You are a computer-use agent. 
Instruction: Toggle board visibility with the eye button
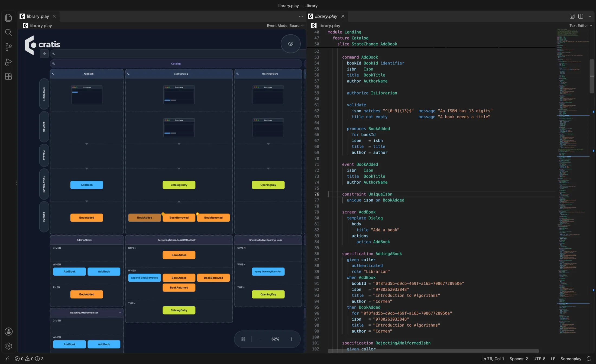(290, 44)
